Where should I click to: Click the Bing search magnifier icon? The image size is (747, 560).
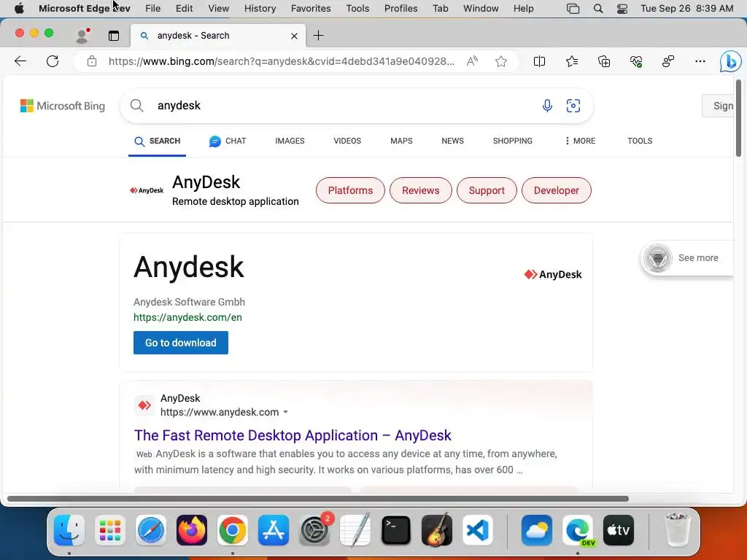pos(136,105)
